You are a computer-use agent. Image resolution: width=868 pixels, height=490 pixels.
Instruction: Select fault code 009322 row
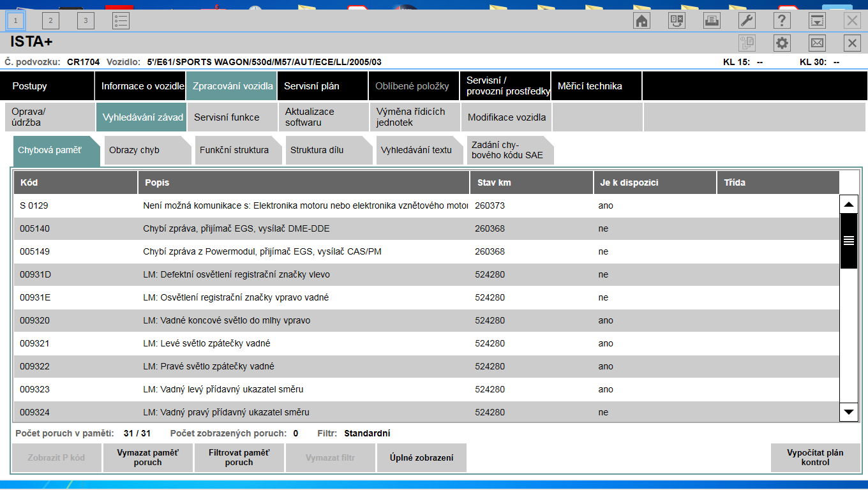(426, 367)
